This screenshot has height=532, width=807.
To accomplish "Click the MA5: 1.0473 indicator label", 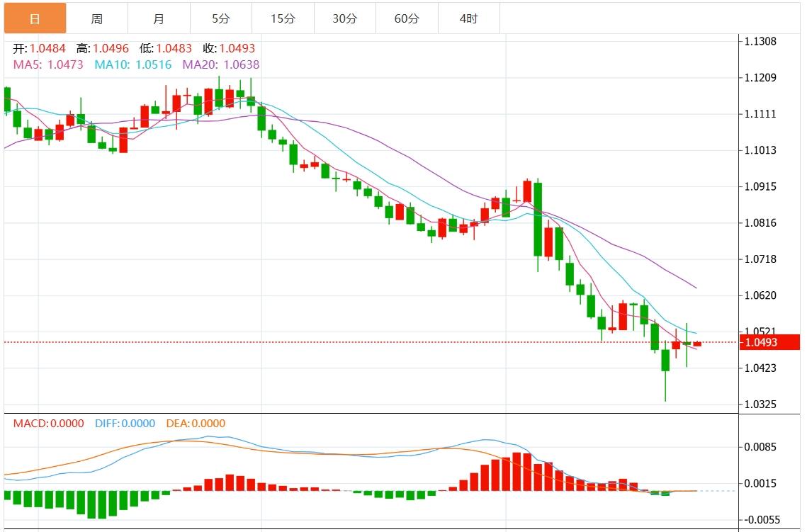I will click(x=48, y=64).
